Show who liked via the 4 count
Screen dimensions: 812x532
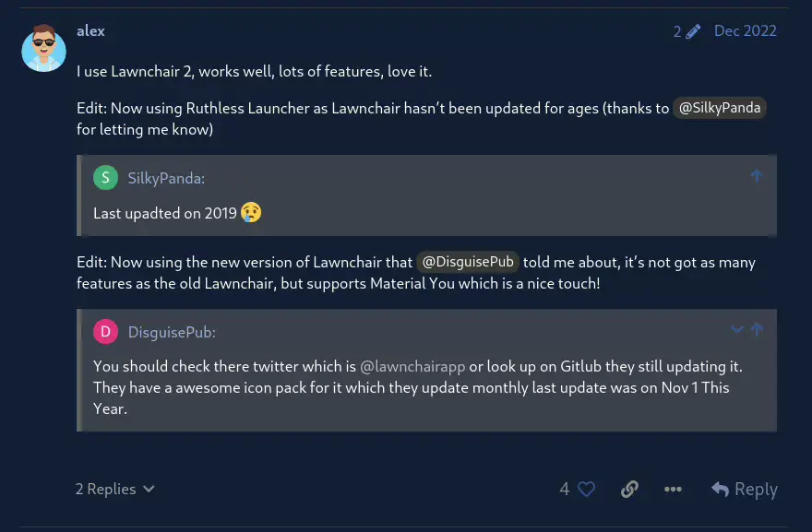565,489
